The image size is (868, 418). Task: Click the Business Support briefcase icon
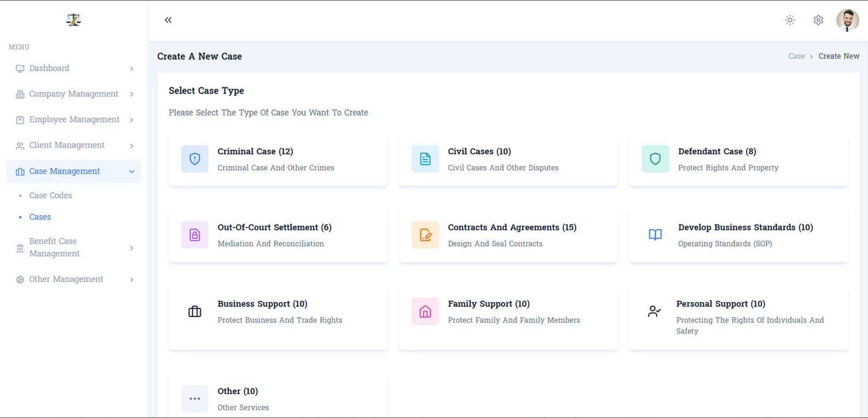(195, 312)
